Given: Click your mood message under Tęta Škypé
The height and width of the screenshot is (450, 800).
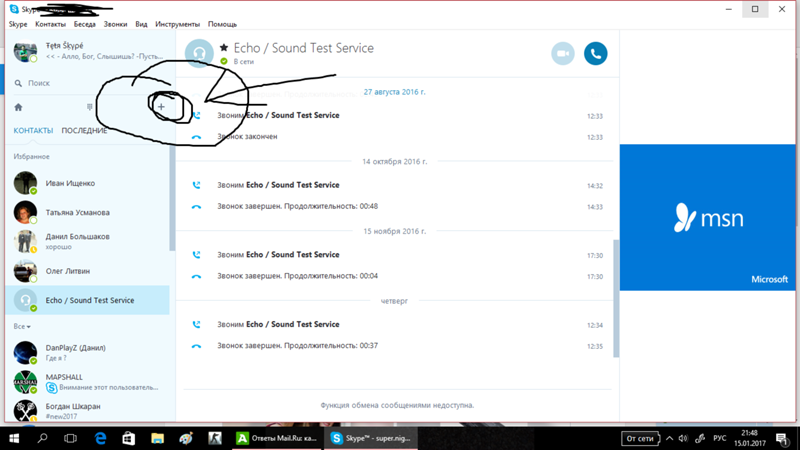Looking at the screenshot, I should click(x=105, y=57).
